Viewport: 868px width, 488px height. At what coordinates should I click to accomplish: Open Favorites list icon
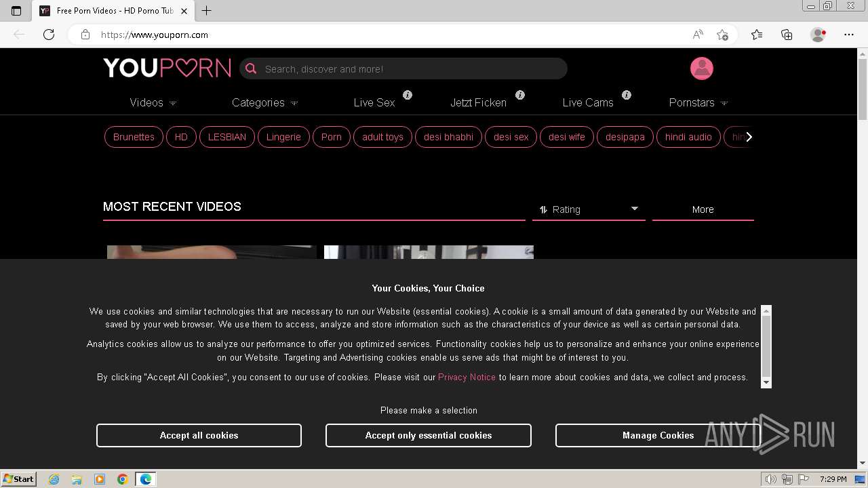click(x=757, y=35)
